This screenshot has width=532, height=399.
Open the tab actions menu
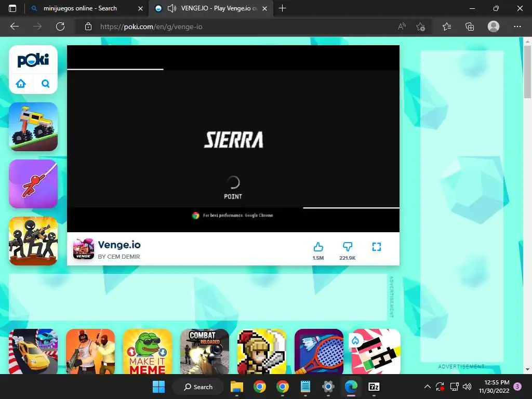pyautogui.click(x=12, y=8)
